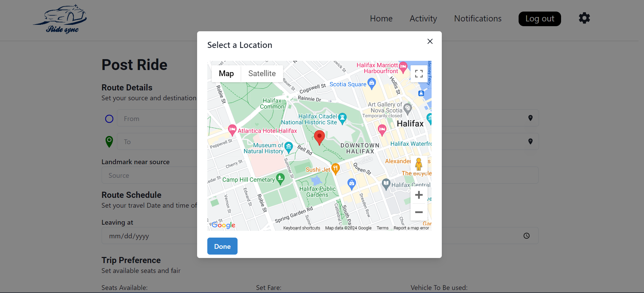Image resolution: width=644 pixels, height=293 pixels.
Task: Click the Halifax city label
Action: tap(410, 124)
